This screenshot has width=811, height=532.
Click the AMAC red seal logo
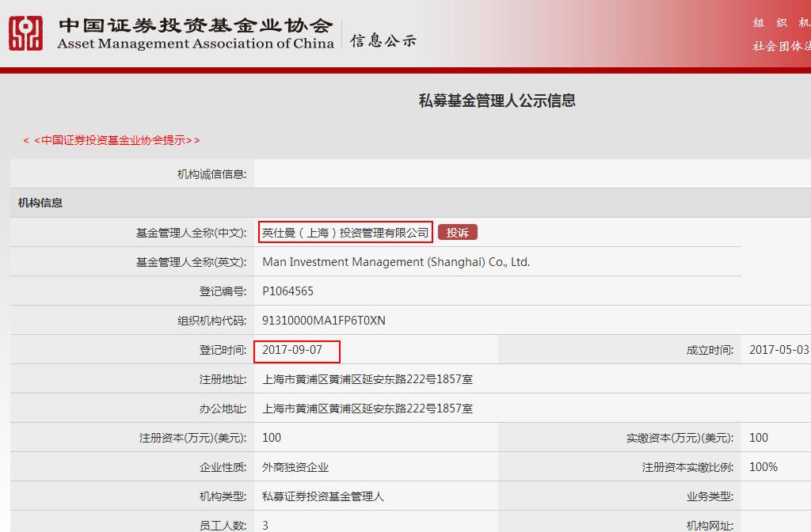[26, 33]
